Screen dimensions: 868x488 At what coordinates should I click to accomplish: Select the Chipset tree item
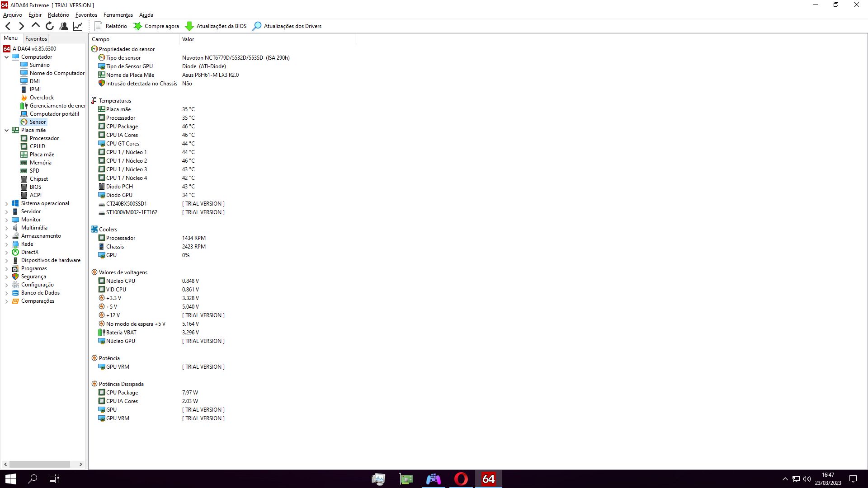39,179
